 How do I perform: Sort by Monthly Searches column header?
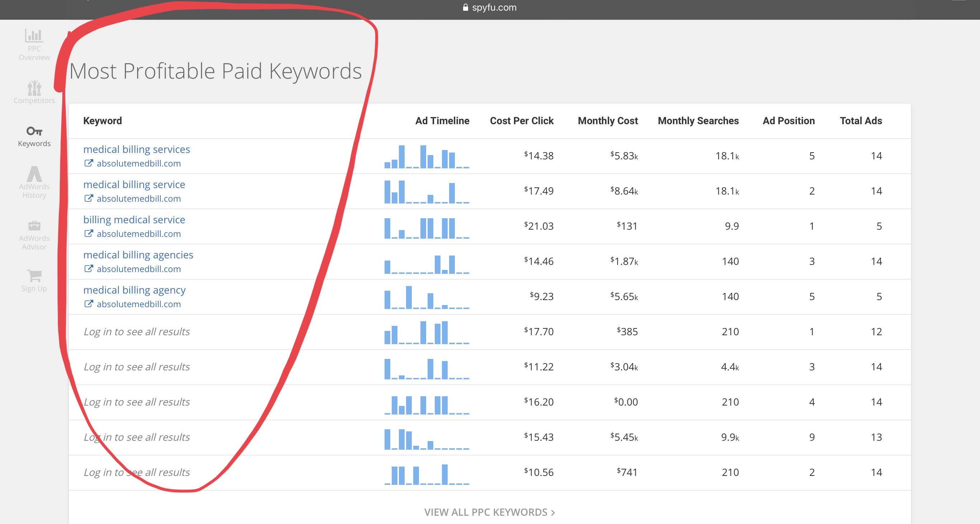(698, 121)
